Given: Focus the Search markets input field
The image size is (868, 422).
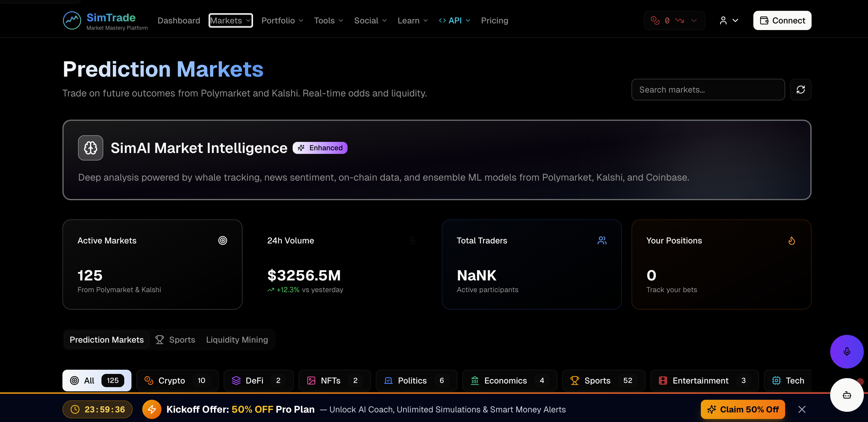Looking at the screenshot, I should coord(708,90).
